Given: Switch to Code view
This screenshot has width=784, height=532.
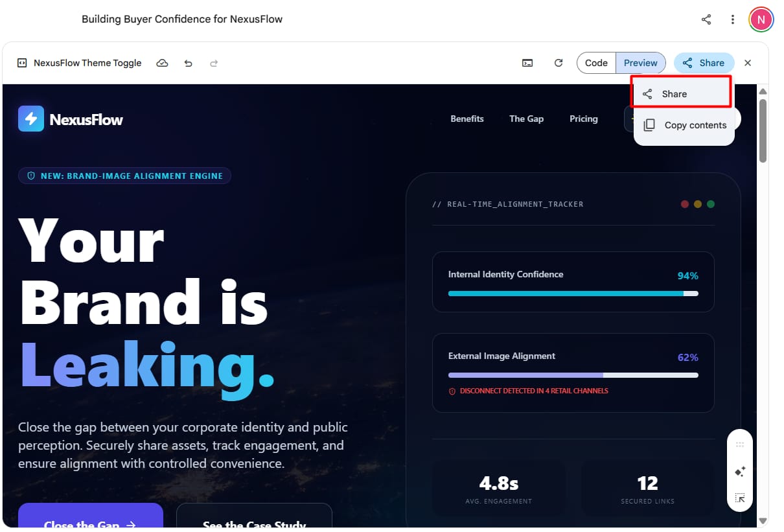Looking at the screenshot, I should pyautogui.click(x=595, y=62).
